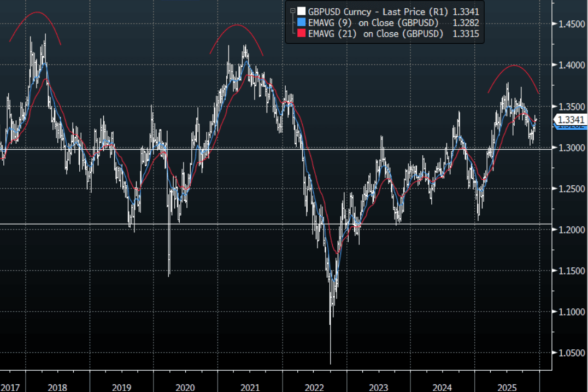Click the blue EMAVG (9) color swatch
Image resolution: width=588 pixels, height=392 pixels.
(301, 22)
